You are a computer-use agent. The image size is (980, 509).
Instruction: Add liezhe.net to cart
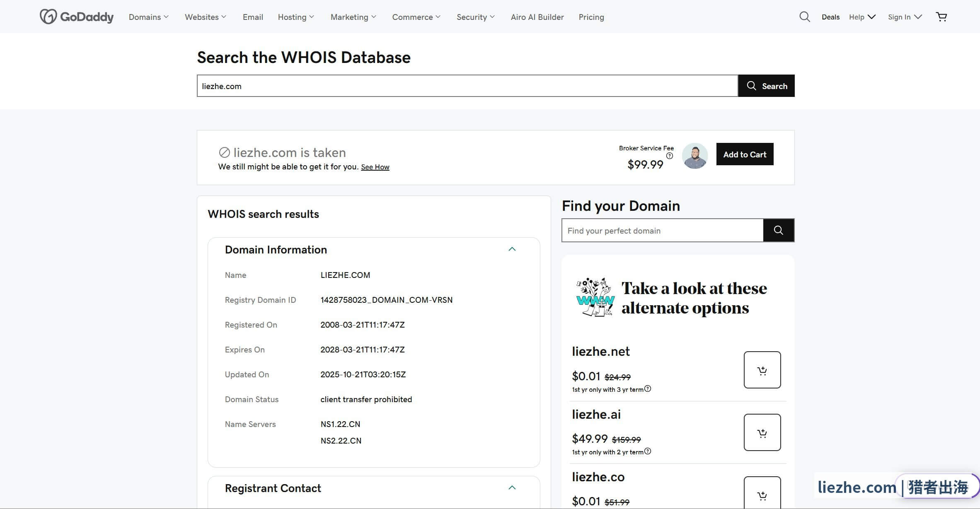click(x=762, y=370)
